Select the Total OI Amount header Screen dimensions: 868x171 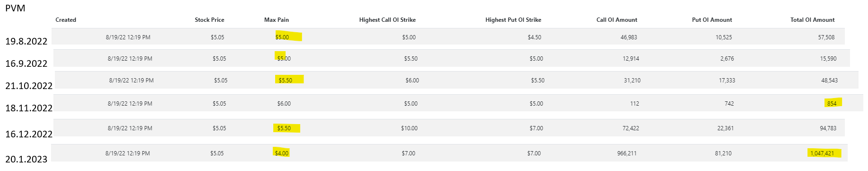pyautogui.click(x=812, y=20)
